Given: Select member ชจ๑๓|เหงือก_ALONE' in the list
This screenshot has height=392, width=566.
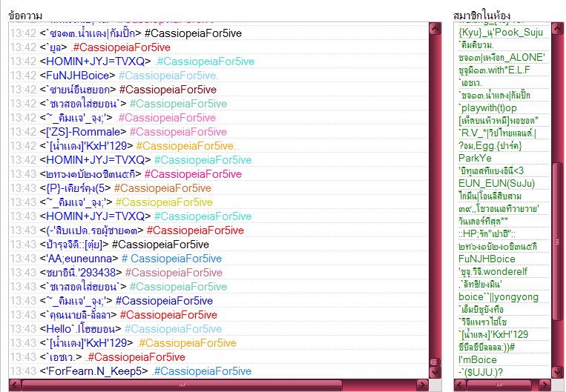Looking at the screenshot, I should coord(502,57).
